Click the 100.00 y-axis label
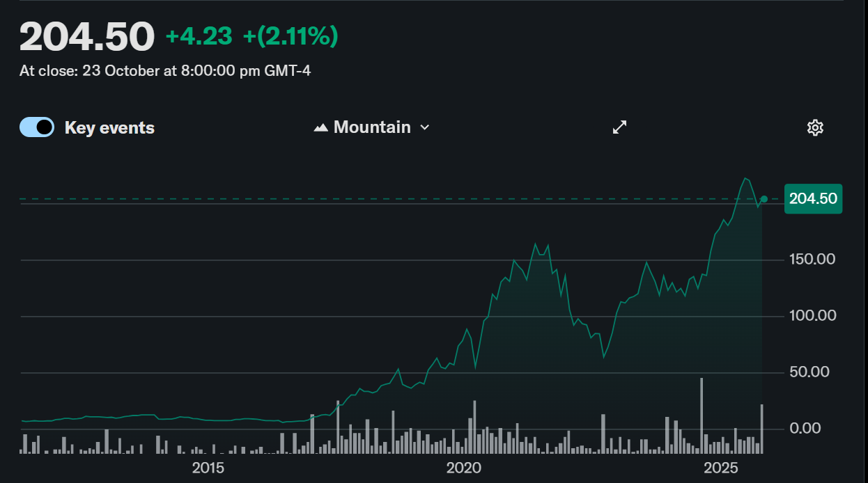The image size is (868, 483). tap(812, 316)
